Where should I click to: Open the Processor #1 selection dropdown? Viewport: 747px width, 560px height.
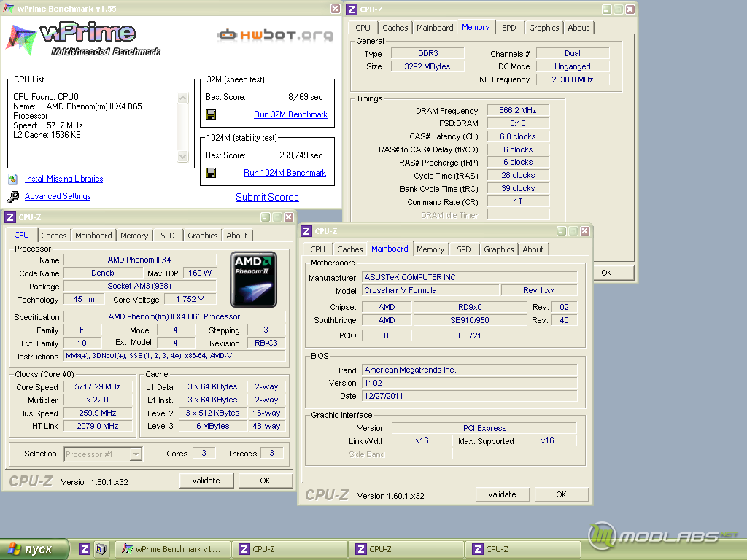(136, 454)
